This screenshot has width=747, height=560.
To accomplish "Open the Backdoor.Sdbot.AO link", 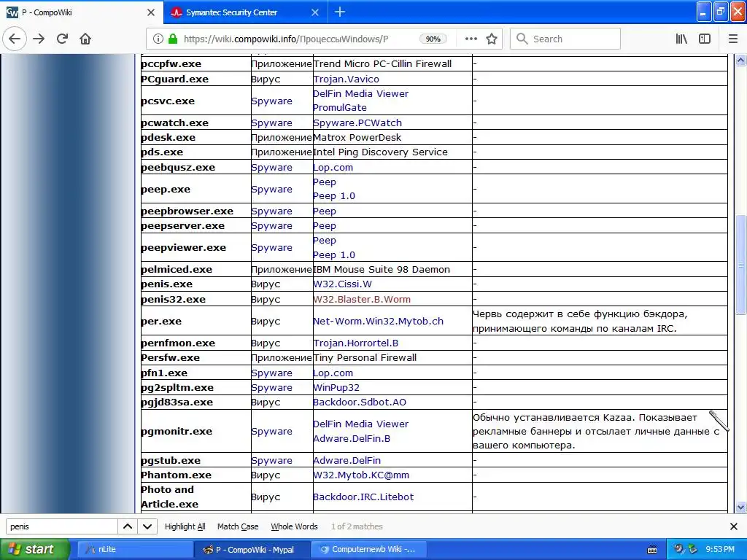I will point(359,402).
